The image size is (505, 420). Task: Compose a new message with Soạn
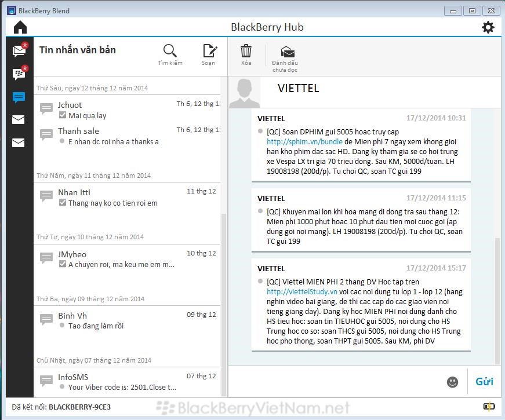(x=209, y=55)
